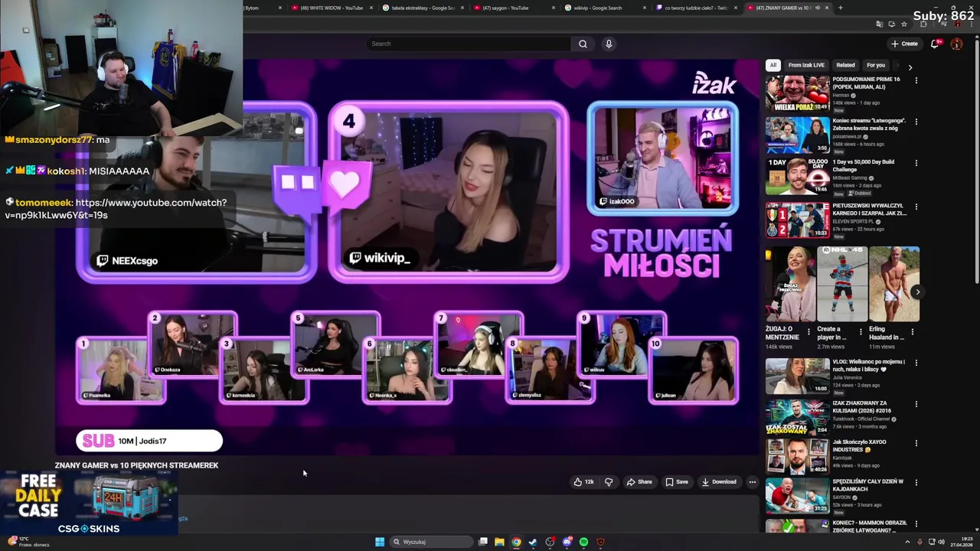Dislike the video with thumbs down
The image size is (980, 551).
(609, 482)
